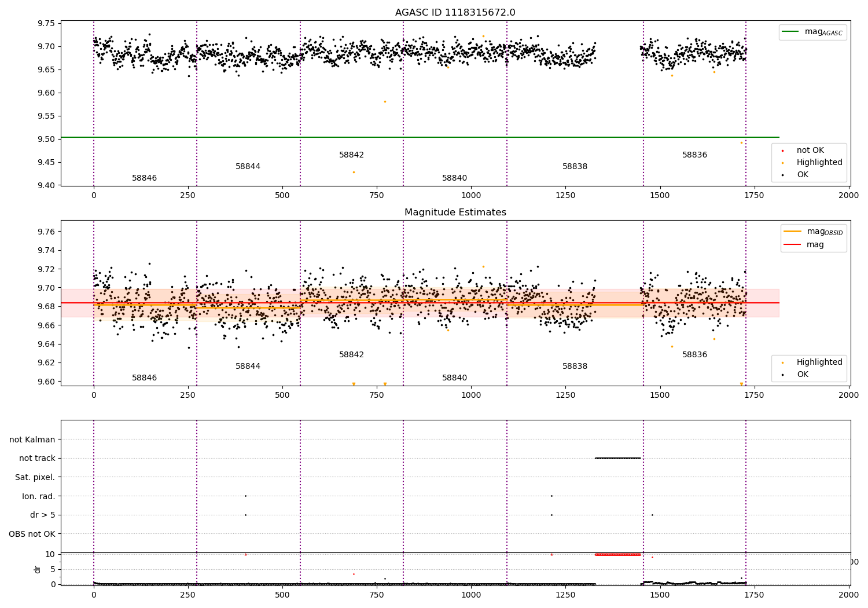The width and height of the screenshot is (868, 608).
Task: Click the black "not track" run of points
Action: [x=618, y=458]
